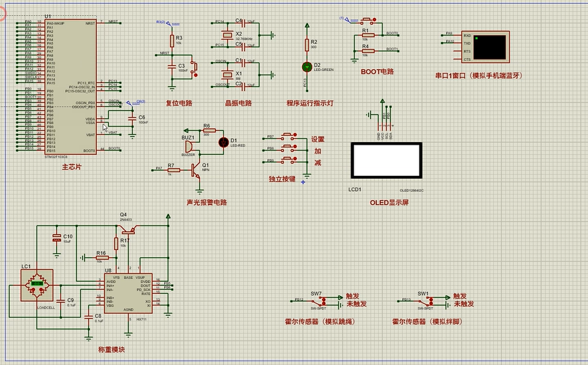This screenshot has height=365, width=588.
Task: Click the LCD1 OLED display screen
Action: tap(386, 160)
